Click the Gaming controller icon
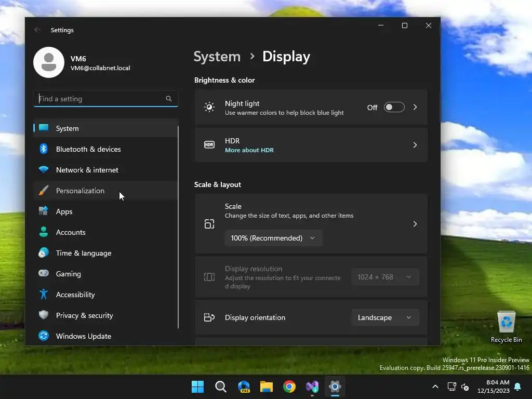The width and height of the screenshot is (532, 399). click(44, 273)
